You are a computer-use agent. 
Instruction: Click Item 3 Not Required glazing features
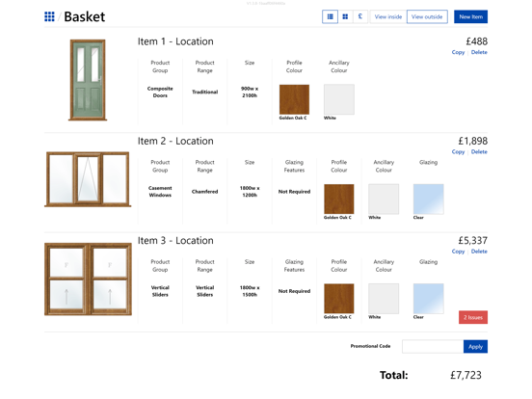click(x=294, y=291)
